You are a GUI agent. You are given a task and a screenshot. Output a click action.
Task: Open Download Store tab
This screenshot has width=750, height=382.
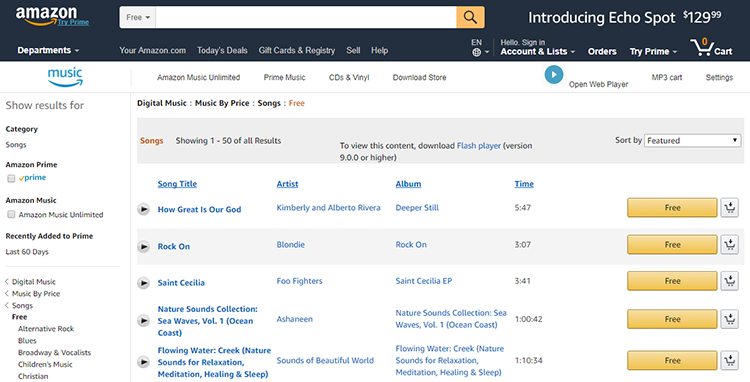[419, 77]
